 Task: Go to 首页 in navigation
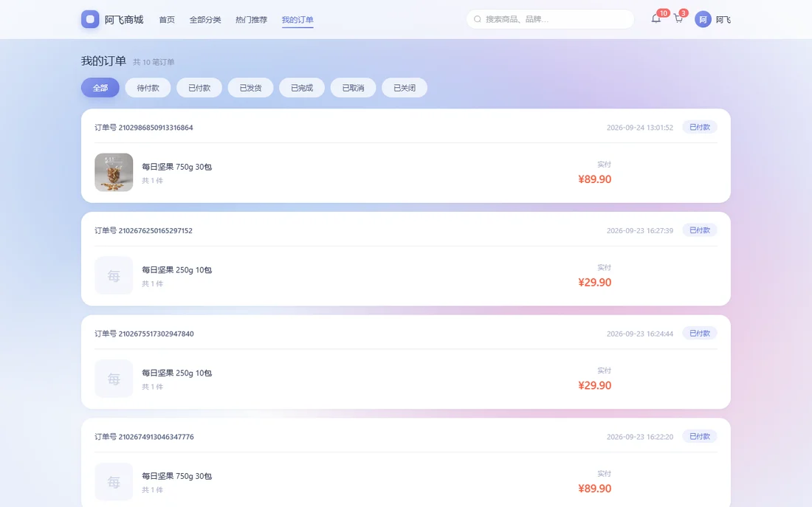click(167, 20)
